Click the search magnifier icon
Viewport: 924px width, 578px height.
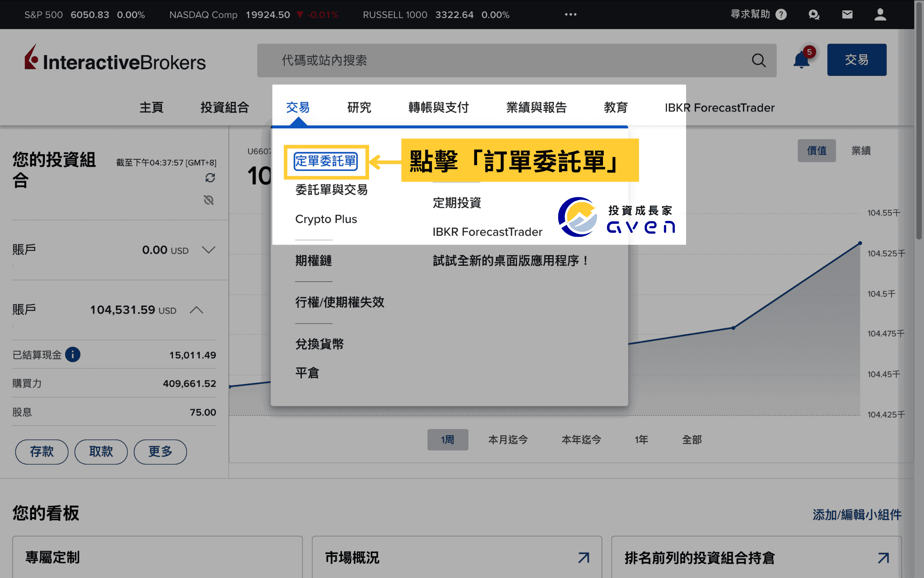[758, 60]
